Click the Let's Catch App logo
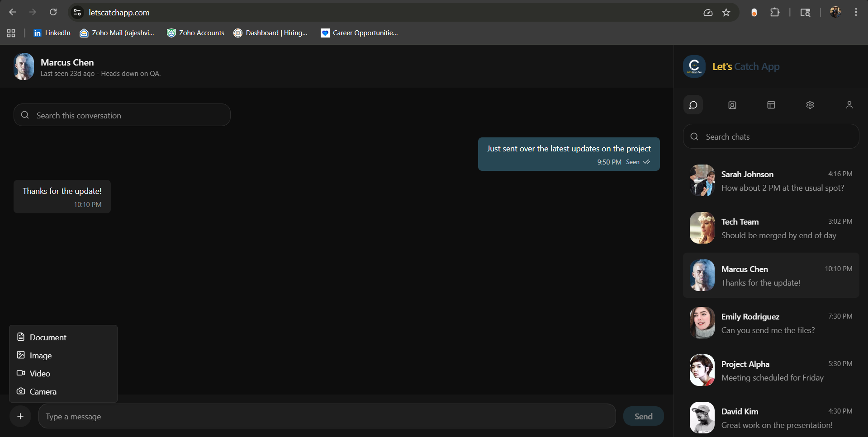Image resolution: width=868 pixels, height=437 pixels. (x=694, y=66)
